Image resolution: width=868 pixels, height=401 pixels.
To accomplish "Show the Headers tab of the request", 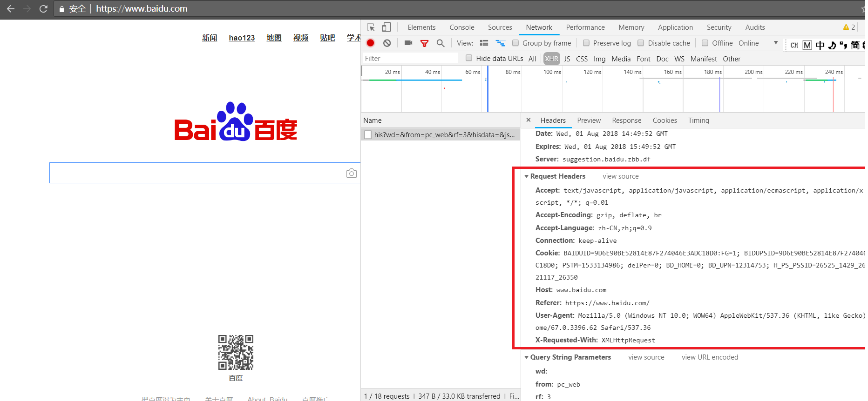I will [x=553, y=120].
